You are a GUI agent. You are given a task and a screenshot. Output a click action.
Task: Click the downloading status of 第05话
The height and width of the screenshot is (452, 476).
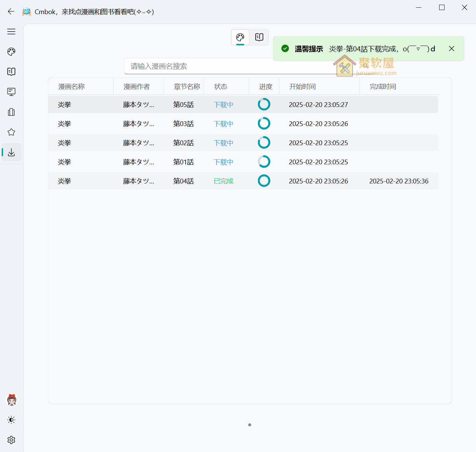click(223, 104)
